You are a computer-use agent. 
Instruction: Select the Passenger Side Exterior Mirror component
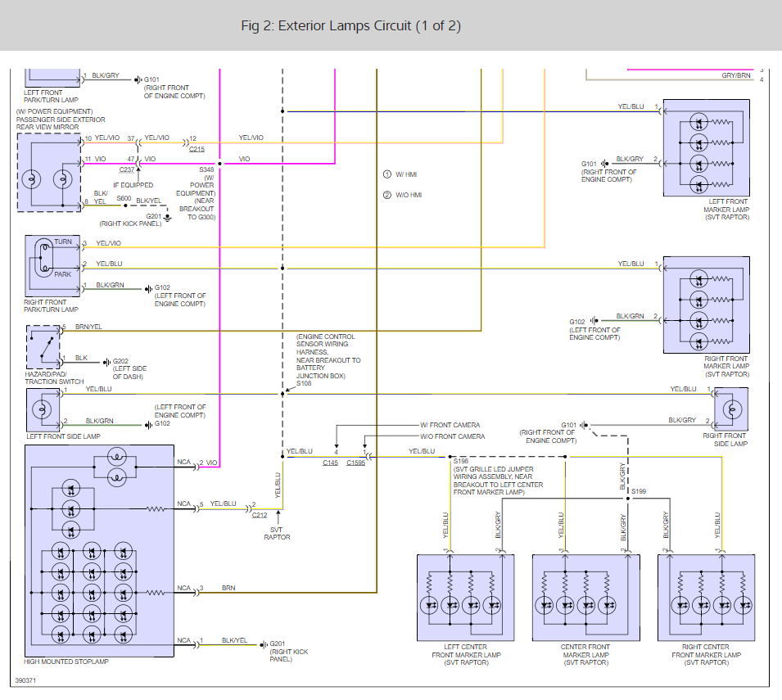coord(49,173)
